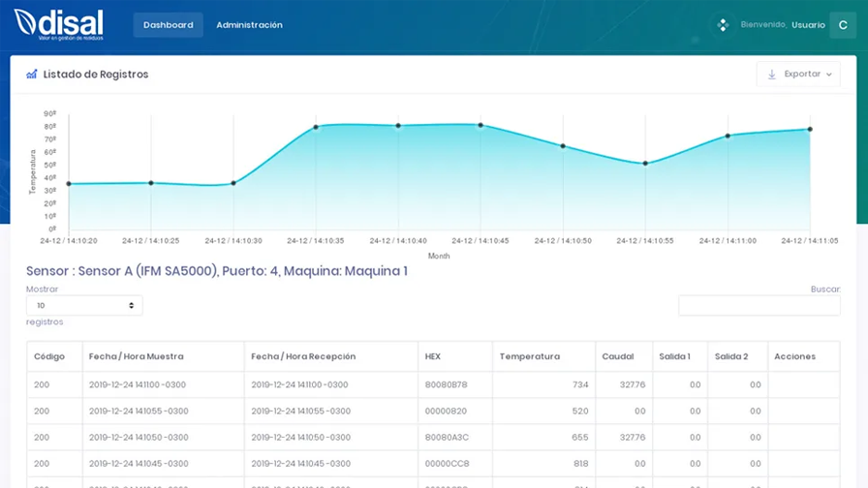Click the download icon in Exportar button
Screen dimensions: 868x488
(x=772, y=75)
